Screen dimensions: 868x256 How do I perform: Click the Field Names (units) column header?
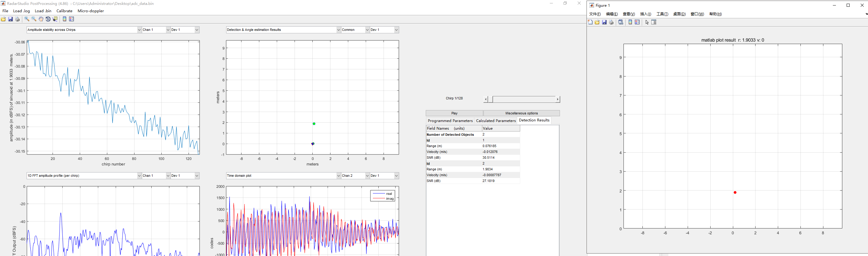[454, 128]
